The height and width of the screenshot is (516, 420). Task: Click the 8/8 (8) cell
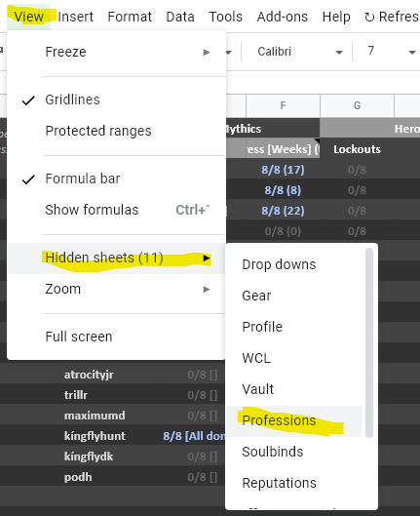coord(283,190)
